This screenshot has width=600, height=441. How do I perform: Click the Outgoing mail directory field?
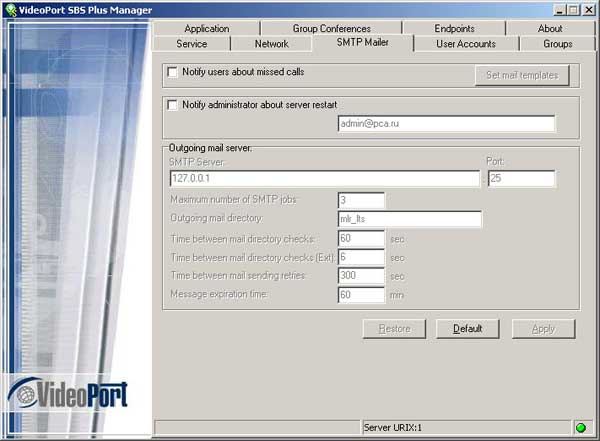[410, 219]
